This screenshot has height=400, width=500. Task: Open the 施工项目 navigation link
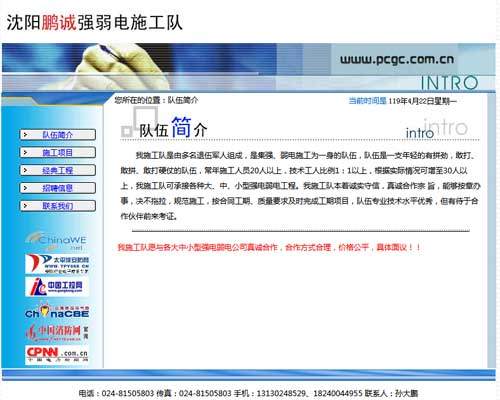click(x=57, y=153)
